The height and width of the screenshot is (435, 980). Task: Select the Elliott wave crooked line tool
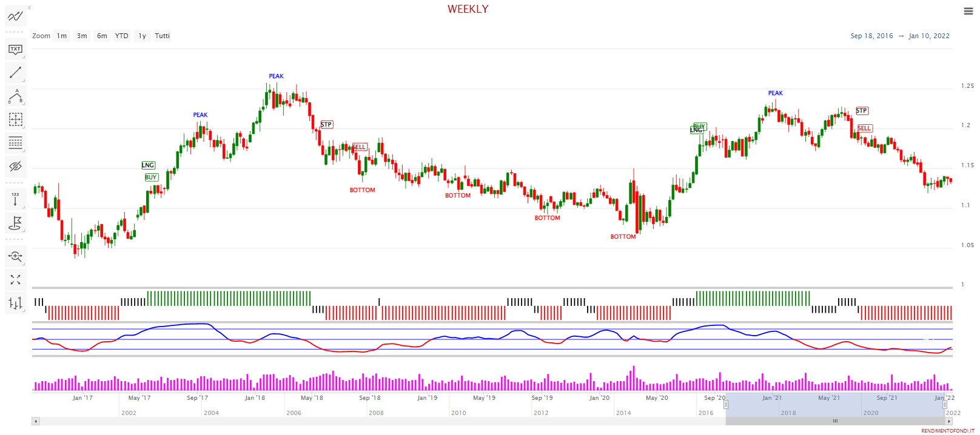coord(15,96)
